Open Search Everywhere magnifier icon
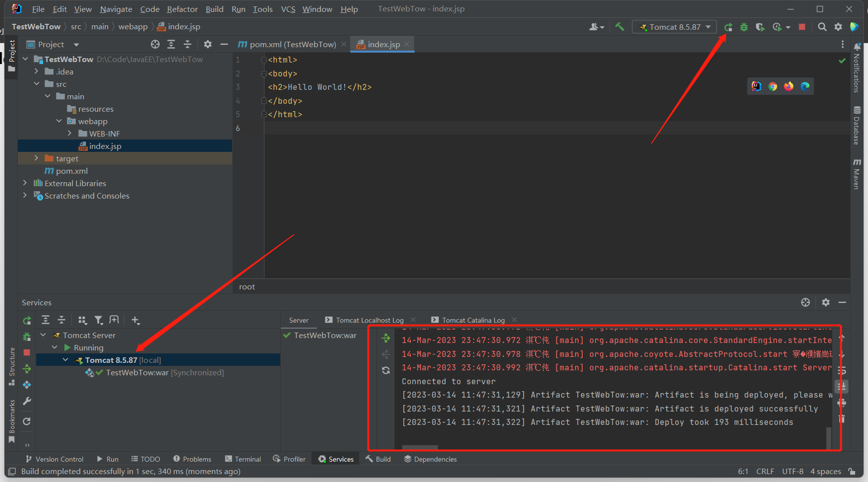Viewport: 868px width, 482px height. tap(822, 27)
